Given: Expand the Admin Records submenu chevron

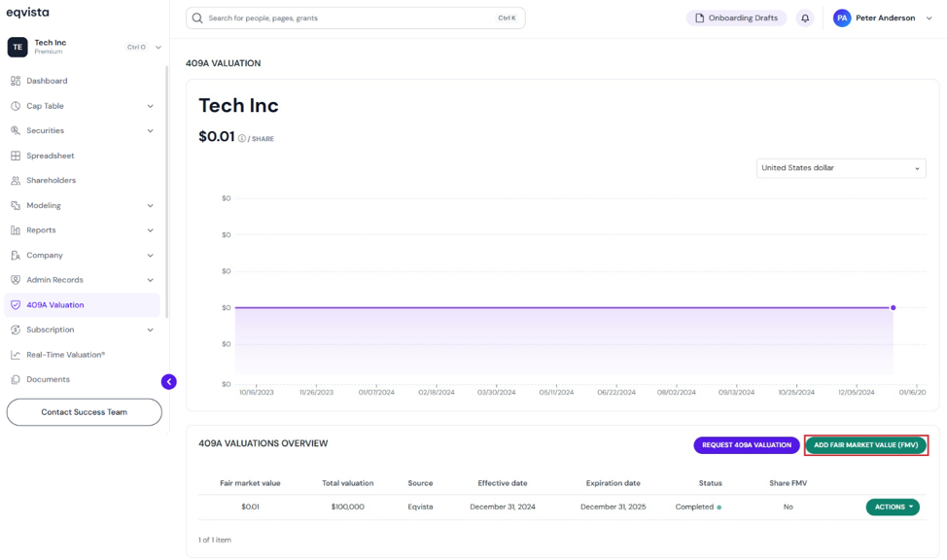Looking at the screenshot, I should [x=151, y=280].
